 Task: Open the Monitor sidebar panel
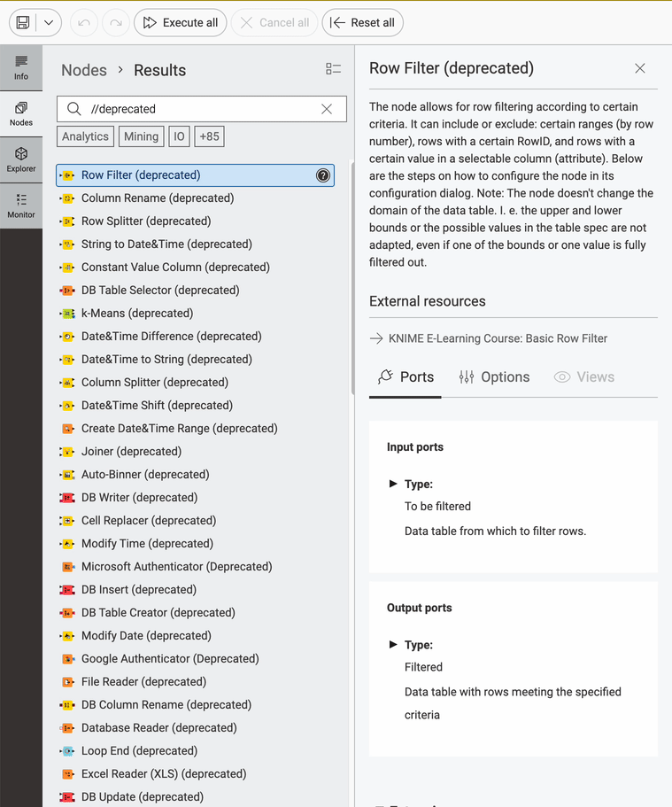21,206
